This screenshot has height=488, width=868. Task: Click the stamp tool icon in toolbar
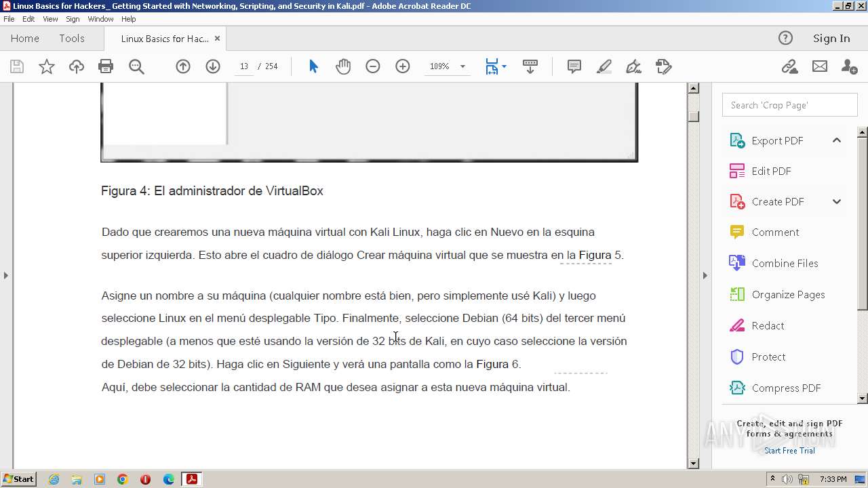coord(664,66)
